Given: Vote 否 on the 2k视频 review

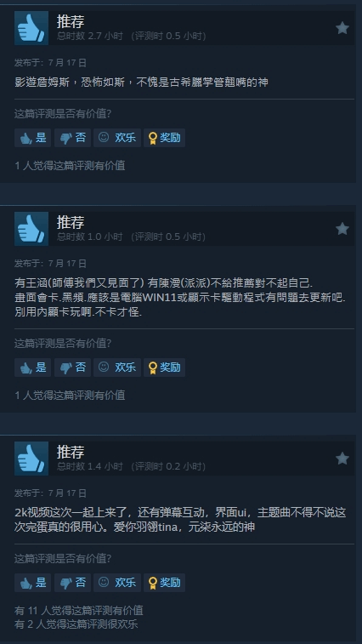Looking at the screenshot, I should [x=72, y=583].
